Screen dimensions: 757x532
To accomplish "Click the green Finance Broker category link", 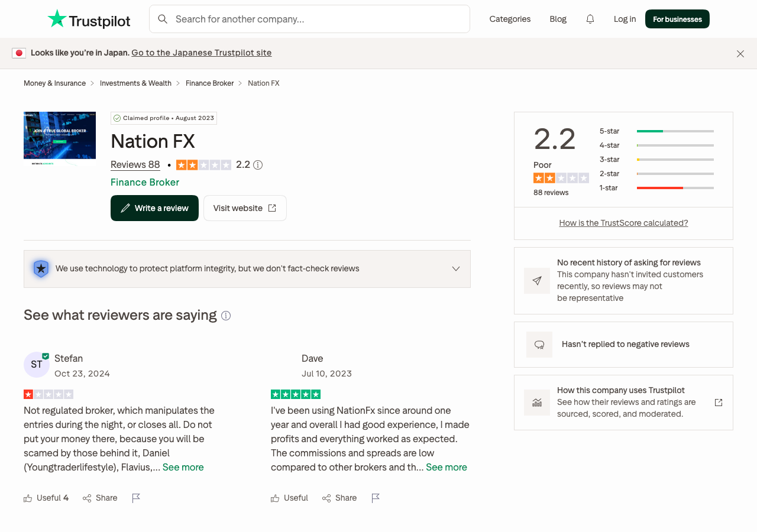I will [145, 182].
